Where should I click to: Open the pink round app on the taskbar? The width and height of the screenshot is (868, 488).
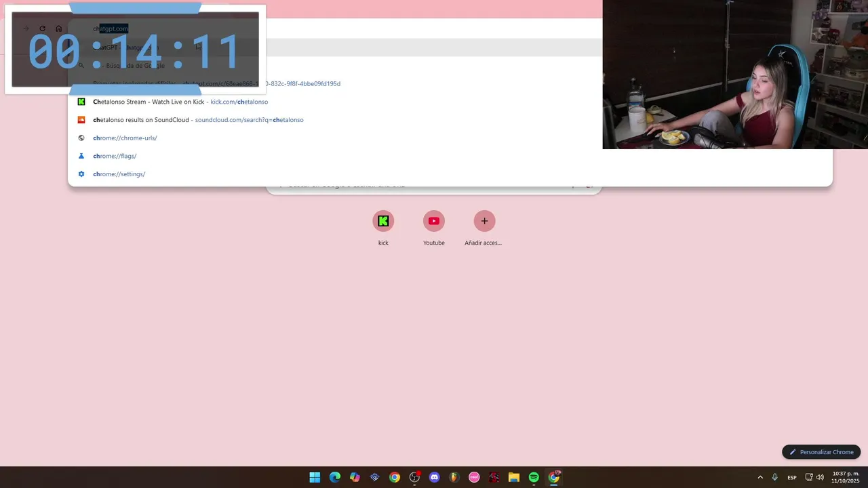(x=474, y=477)
